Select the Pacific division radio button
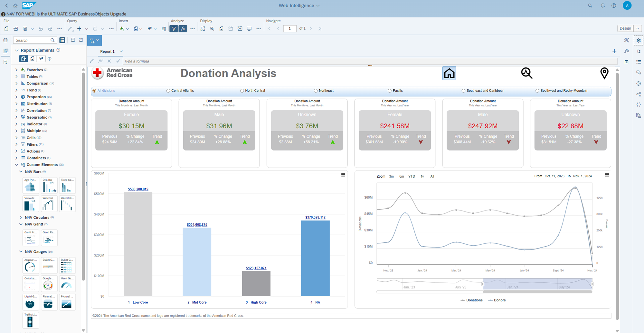Image resolution: width=644 pixels, height=333 pixels. point(389,91)
